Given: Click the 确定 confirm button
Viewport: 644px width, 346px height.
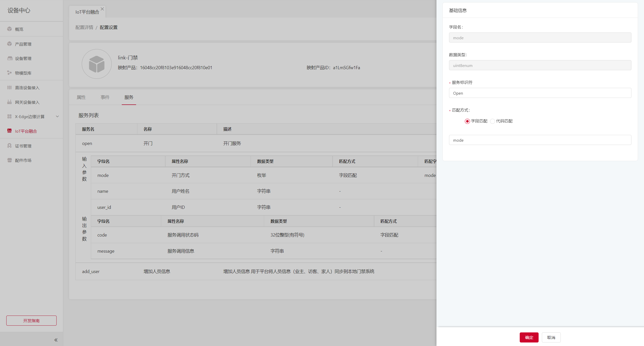Looking at the screenshot, I should tap(529, 337).
